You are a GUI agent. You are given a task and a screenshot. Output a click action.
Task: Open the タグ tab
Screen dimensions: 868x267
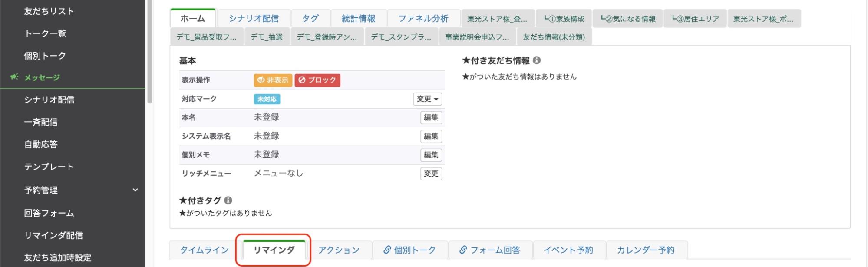[x=310, y=19]
